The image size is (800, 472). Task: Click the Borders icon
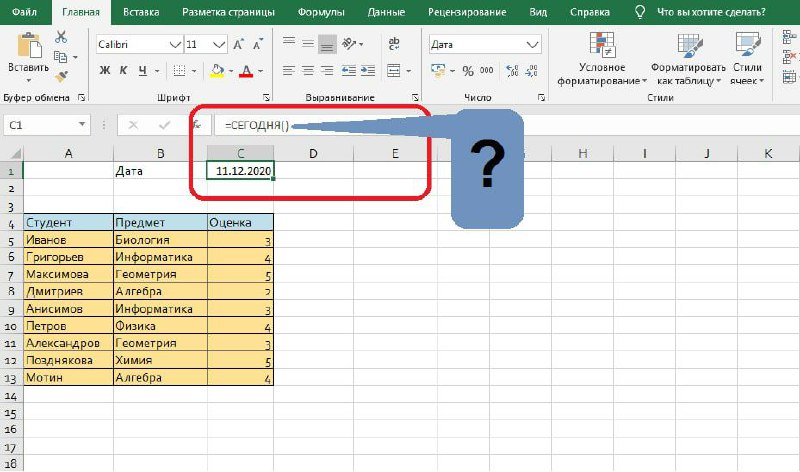tap(179, 70)
